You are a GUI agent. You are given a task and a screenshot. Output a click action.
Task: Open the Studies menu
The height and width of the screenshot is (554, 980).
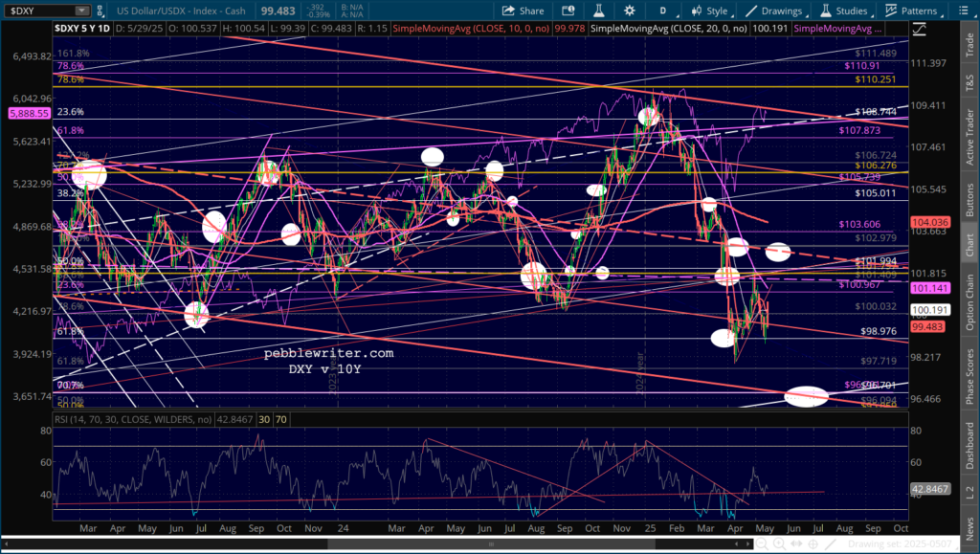[839, 11]
